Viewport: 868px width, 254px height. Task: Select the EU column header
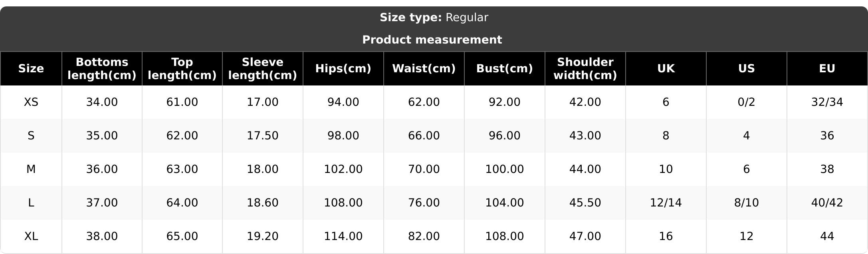point(827,69)
